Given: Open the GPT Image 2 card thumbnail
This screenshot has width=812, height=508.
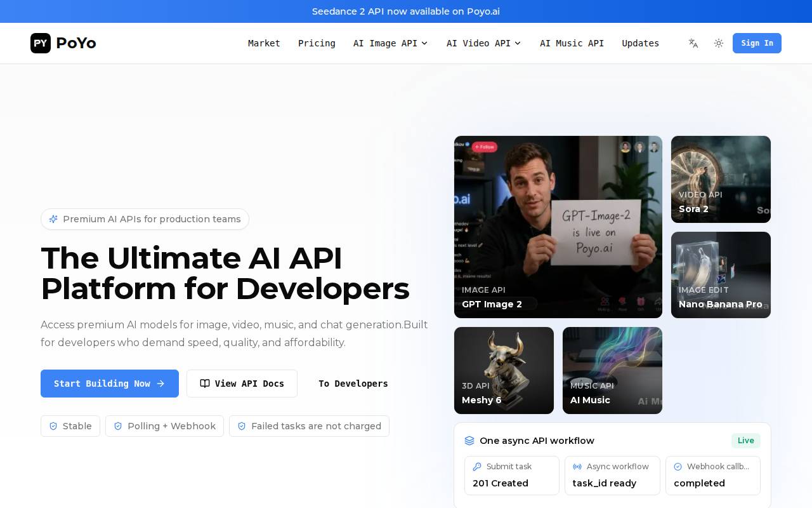Looking at the screenshot, I should pyautogui.click(x=558, y=227).
